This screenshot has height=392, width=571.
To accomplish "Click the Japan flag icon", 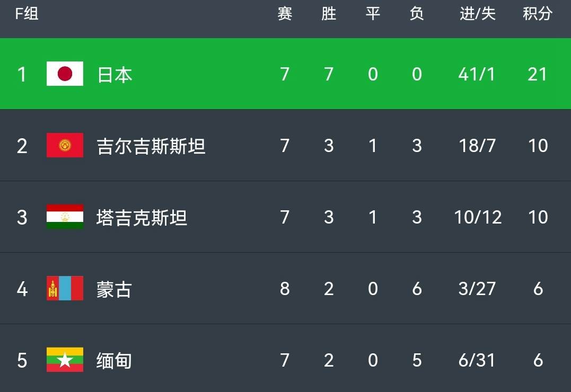I will (x=65, y=74).
